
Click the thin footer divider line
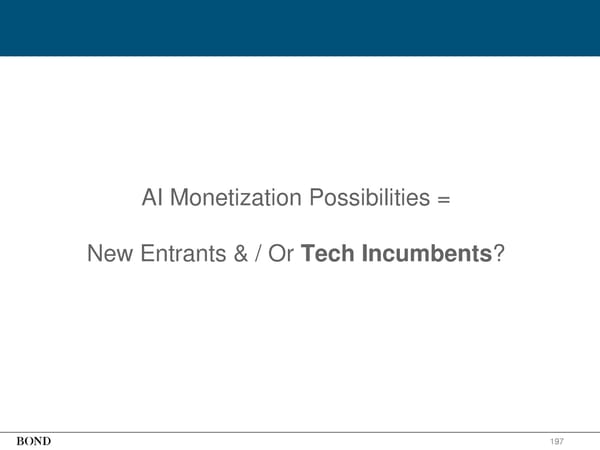(x=300, y=431)
